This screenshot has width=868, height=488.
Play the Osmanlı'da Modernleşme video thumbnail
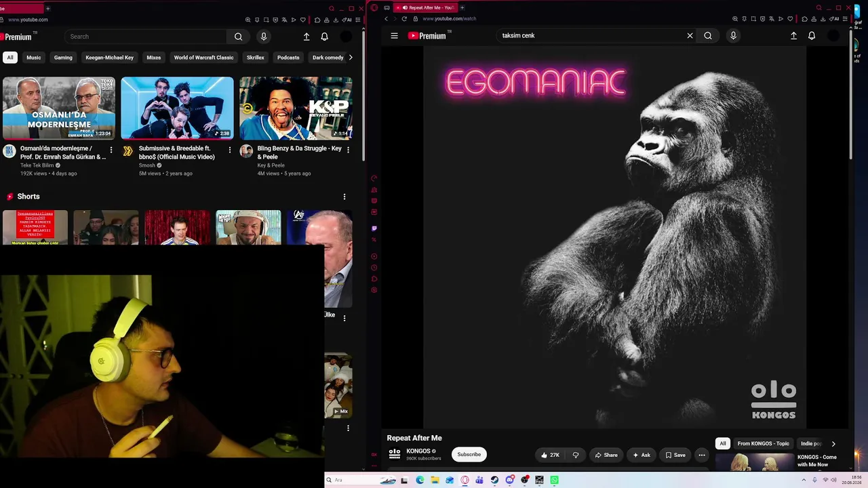[59, 108]
